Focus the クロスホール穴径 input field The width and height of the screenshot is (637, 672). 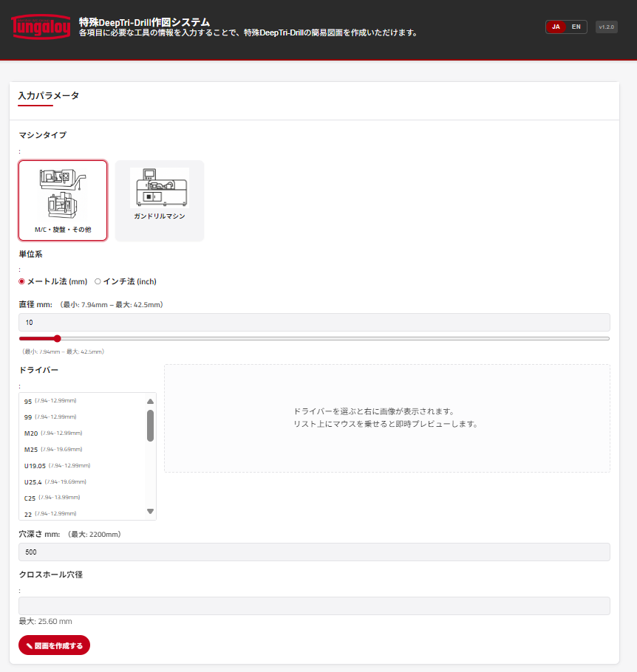pos(314,606)
